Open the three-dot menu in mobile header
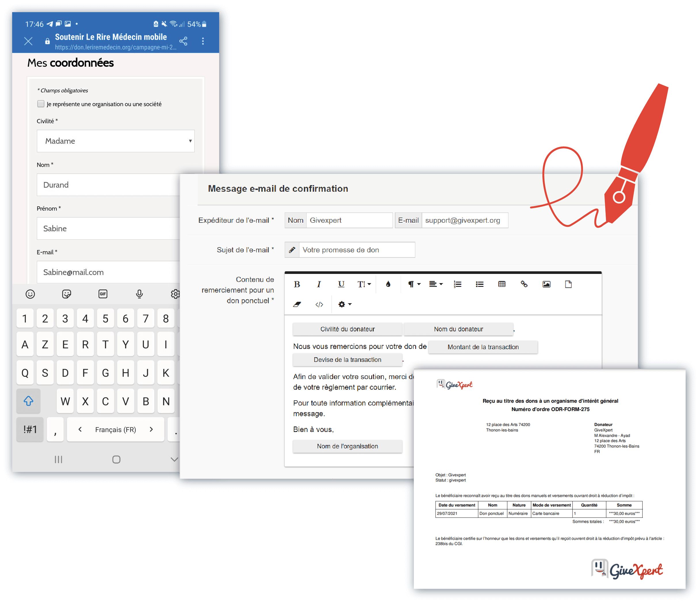 (203, 41)
